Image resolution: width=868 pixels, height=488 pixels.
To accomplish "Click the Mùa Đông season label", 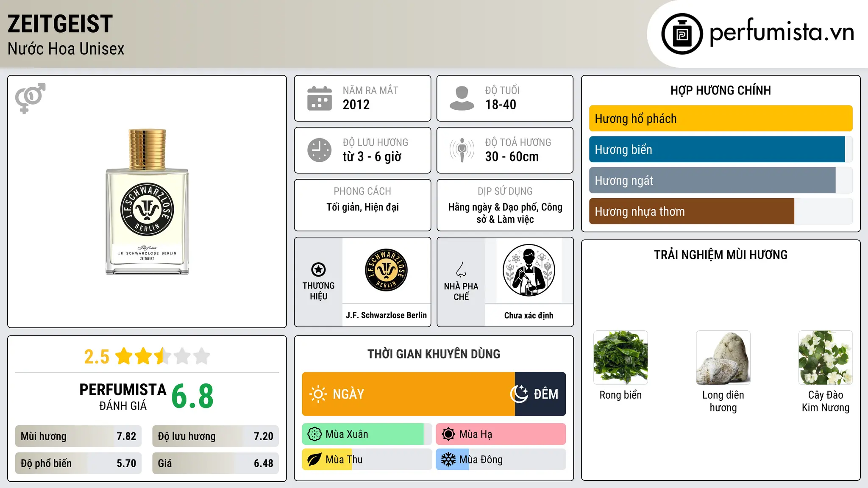I will 481,460.
